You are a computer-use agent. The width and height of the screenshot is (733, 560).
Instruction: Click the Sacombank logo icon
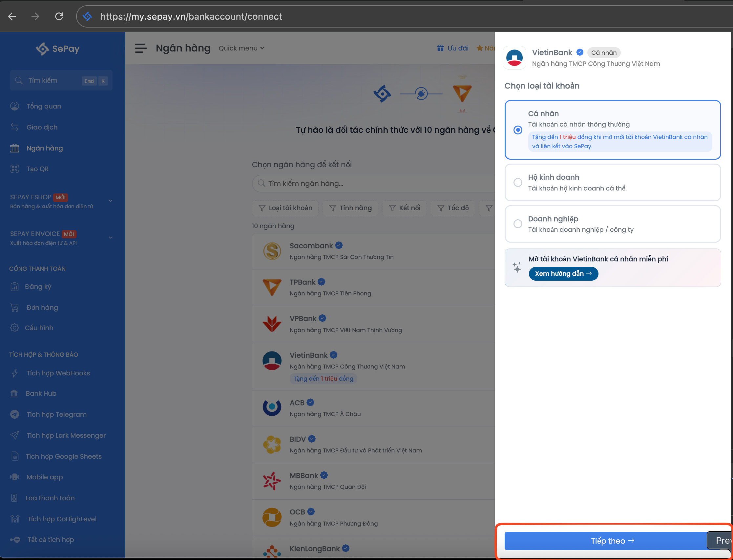coord(272,251)
